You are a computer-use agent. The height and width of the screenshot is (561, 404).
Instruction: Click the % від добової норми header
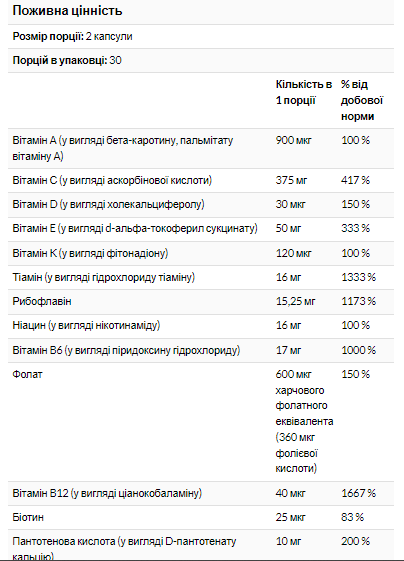coord(362,100)
